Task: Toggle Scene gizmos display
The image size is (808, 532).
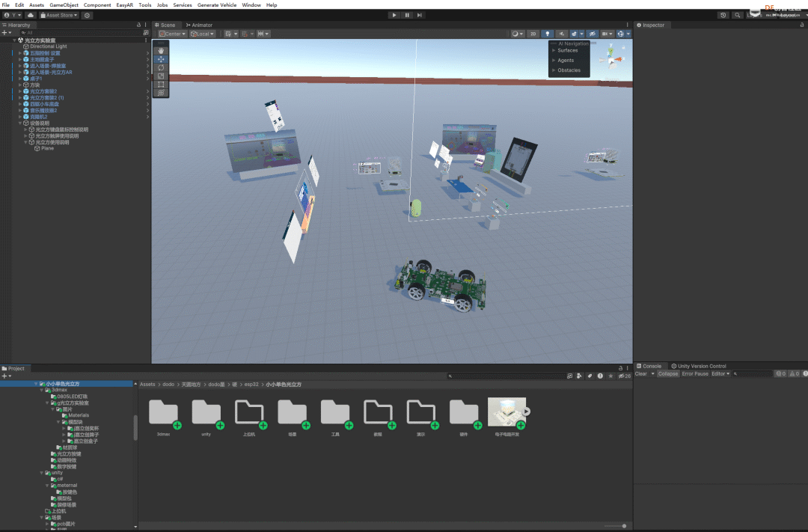Action: (x=620, y=34)
